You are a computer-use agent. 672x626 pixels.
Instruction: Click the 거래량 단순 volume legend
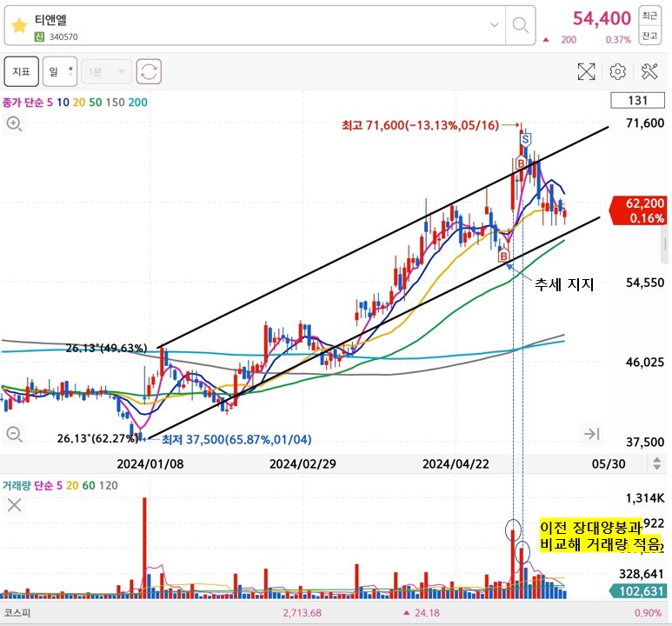tap(28, 485)
